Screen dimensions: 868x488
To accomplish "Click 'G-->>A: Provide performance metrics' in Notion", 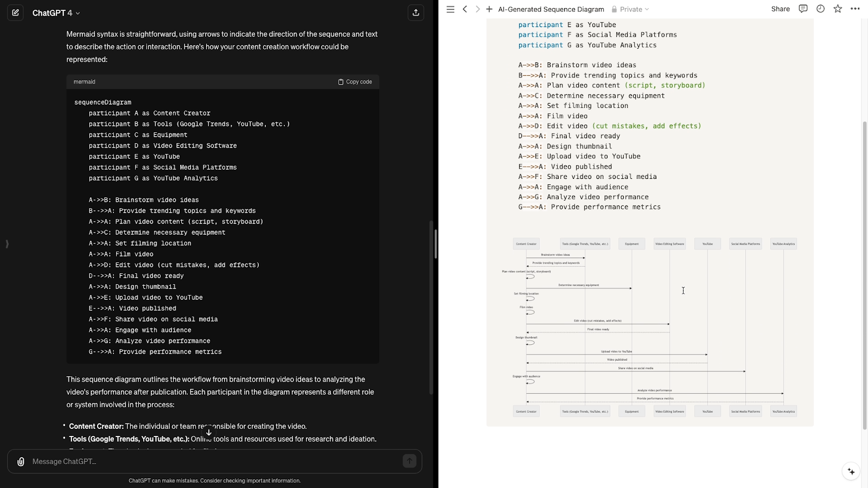I will point(589,207).
